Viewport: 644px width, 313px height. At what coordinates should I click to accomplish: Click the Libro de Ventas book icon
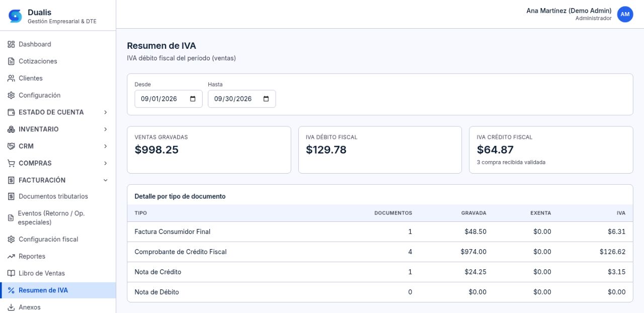(x=11, y=274)
